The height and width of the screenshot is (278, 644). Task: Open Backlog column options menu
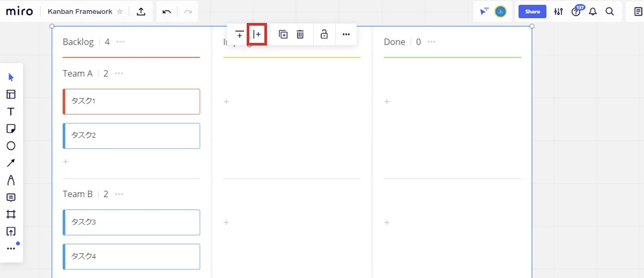[120, 42]
